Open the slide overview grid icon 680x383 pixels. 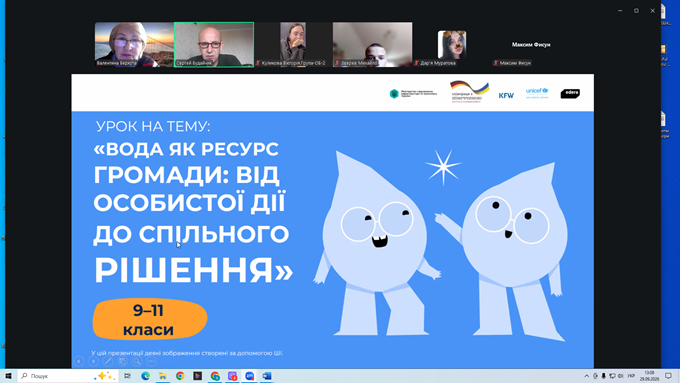point(123,361)
